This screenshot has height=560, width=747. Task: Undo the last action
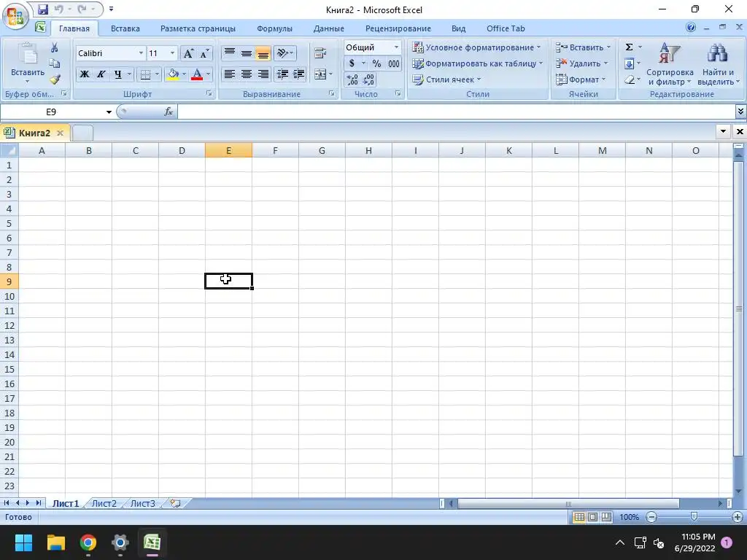[59, 9]
